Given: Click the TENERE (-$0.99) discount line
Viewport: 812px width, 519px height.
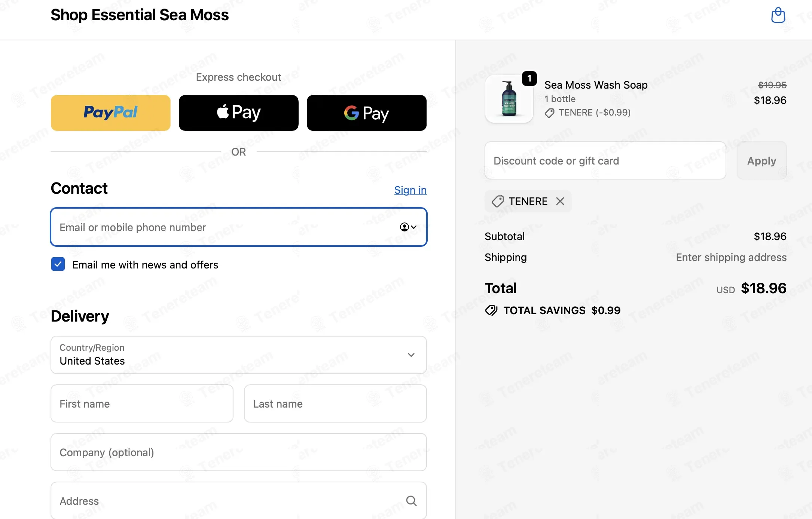Looking at the screenshot, I should pyautogui.click(x=588, y=113).
